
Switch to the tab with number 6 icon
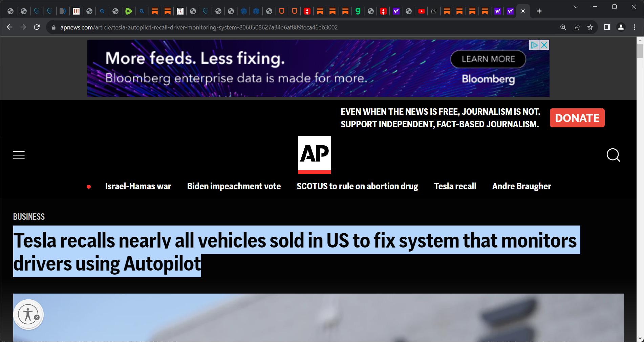[x=180, y=11]
